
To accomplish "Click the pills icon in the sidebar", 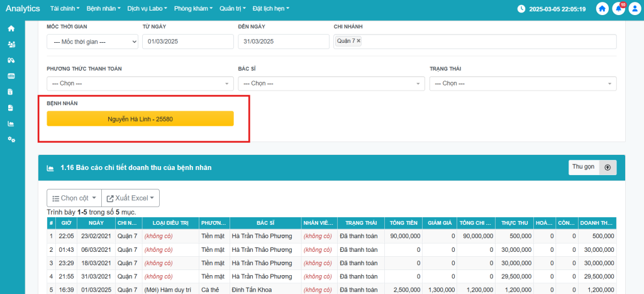I will (11, 60).
